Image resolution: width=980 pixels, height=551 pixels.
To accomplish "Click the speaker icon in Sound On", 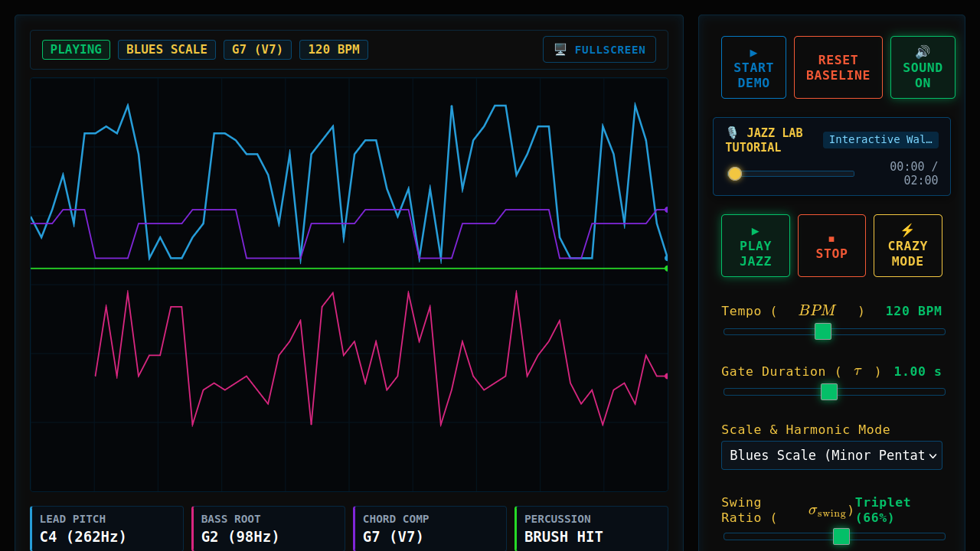I will point(923,52).
